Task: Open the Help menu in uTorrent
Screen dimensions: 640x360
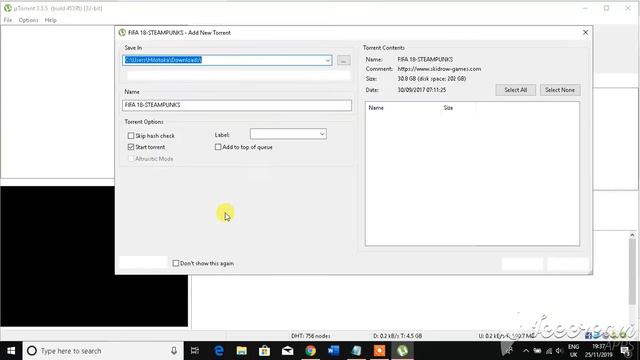Action: point(51,20)
